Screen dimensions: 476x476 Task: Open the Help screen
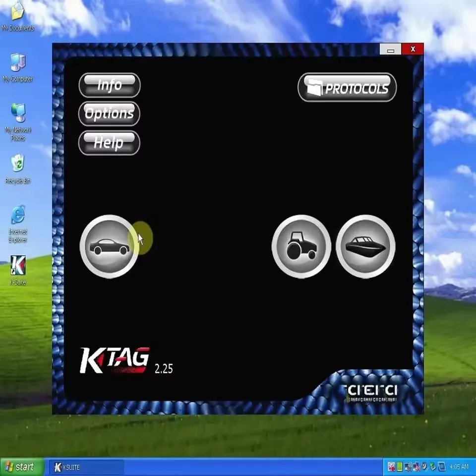click(110, 143)
